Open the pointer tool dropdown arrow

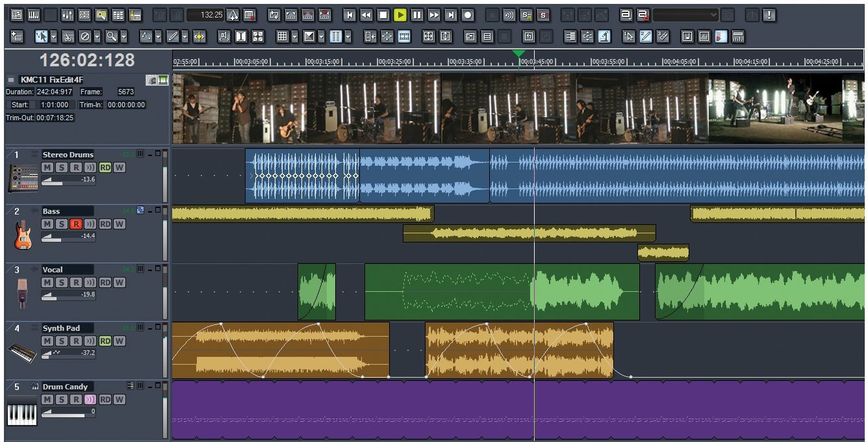pyautogui.click(x=53, y=36)
